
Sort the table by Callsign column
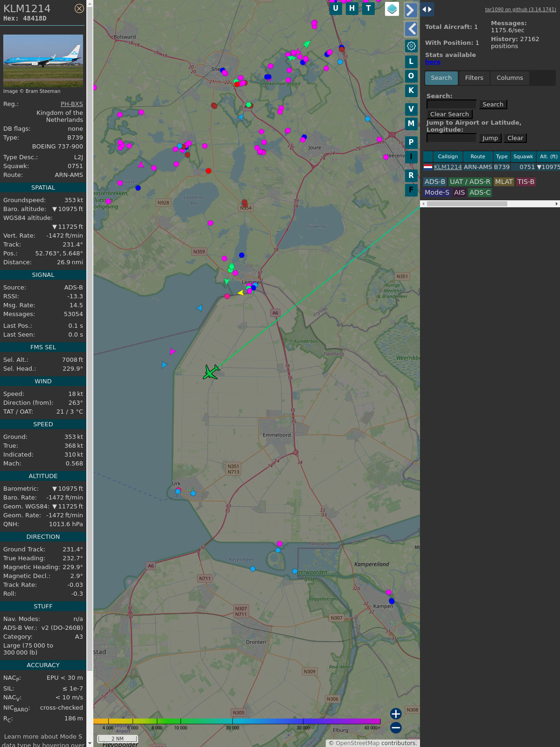point(448,157)
